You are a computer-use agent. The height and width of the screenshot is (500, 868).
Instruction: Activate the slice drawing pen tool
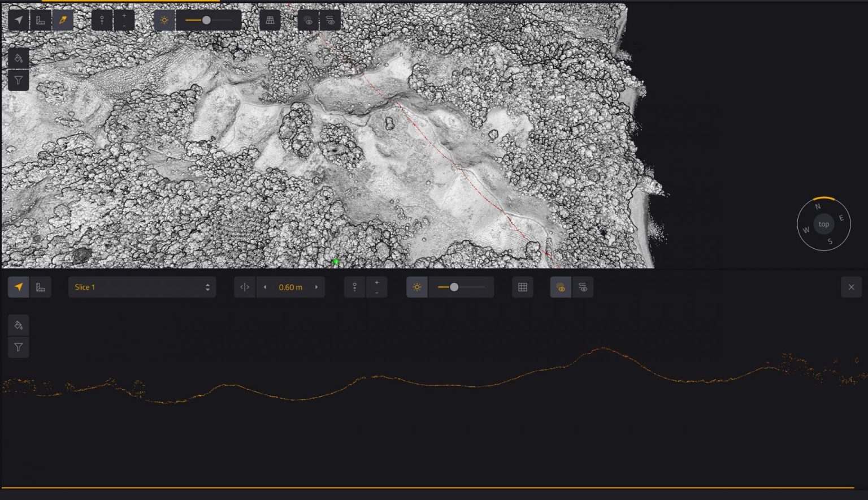click(63, 20)
